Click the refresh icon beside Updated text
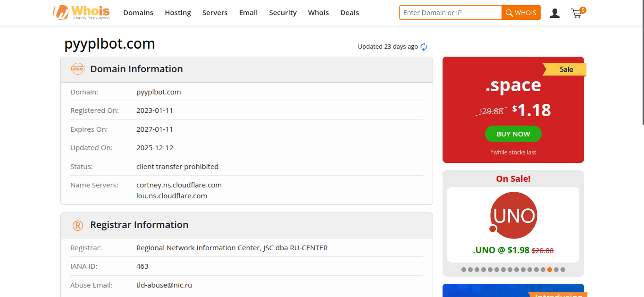644x297 pixels. coord(424,47)
